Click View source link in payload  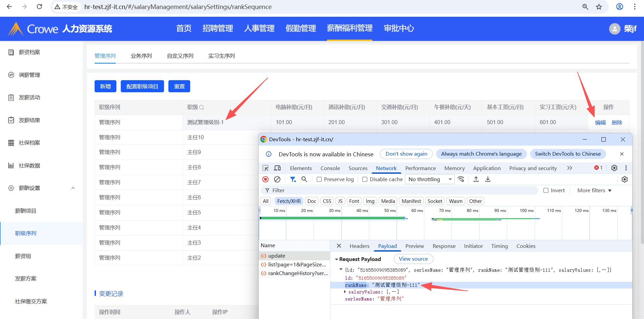coord(413,259)
